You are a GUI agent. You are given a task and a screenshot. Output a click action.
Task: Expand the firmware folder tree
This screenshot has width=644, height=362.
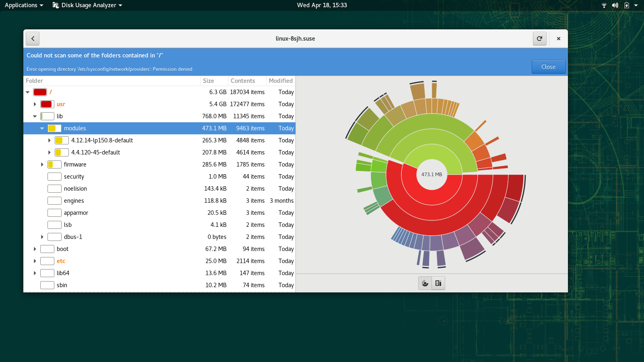click(42, 165)
